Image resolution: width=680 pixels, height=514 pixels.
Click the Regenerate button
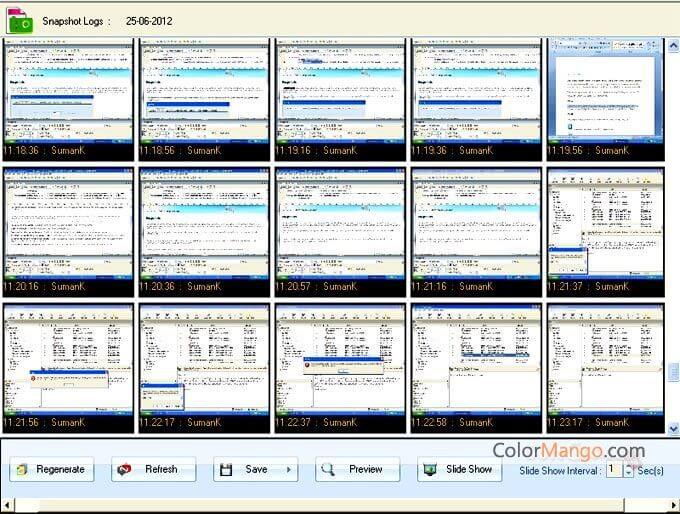click(49, 469)
